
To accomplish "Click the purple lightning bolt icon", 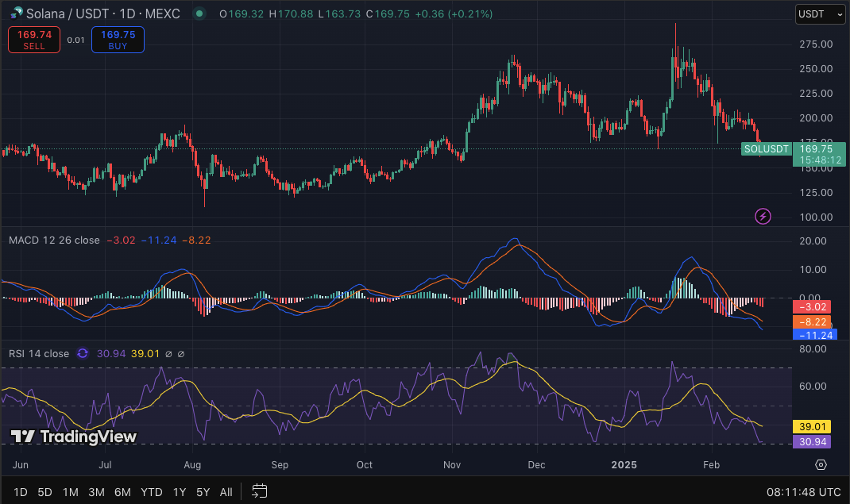I will pos(763,216).
